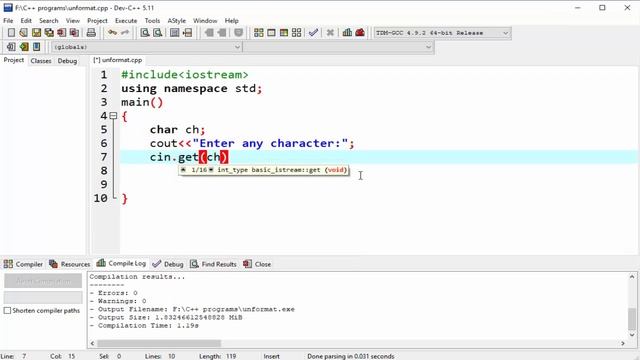
Task: Click the Compile & Run toolbar icon
Action: (284, 33)
